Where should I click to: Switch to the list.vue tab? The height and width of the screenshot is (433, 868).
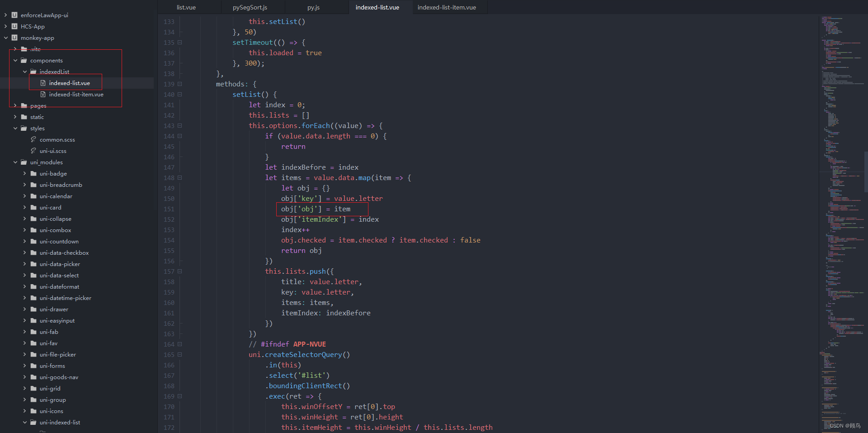186,7
